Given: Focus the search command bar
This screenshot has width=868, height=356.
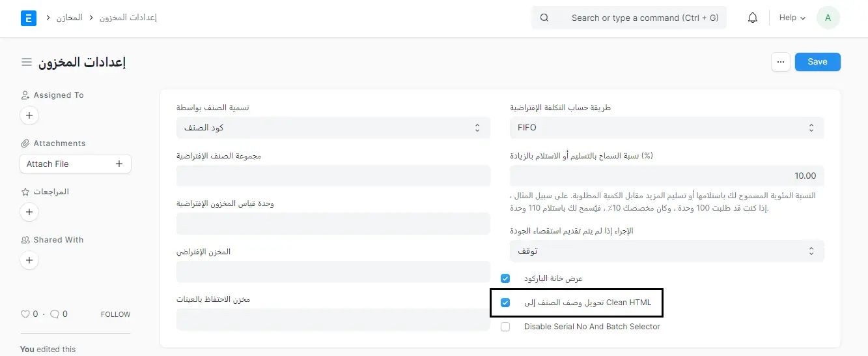Looking at the screenshot, I should pyautogui.click(x=629, y=18).
